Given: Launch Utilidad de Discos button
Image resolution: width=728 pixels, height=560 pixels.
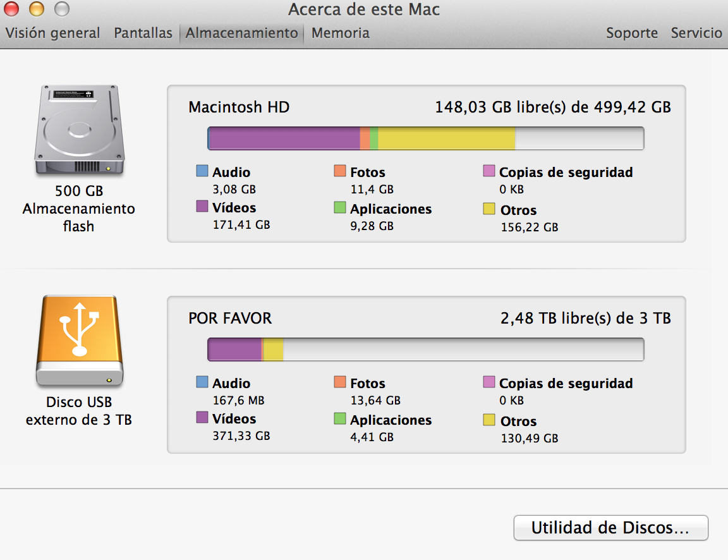Looking at the screenshot, I should pyautogui.click(x=610, y=528).
